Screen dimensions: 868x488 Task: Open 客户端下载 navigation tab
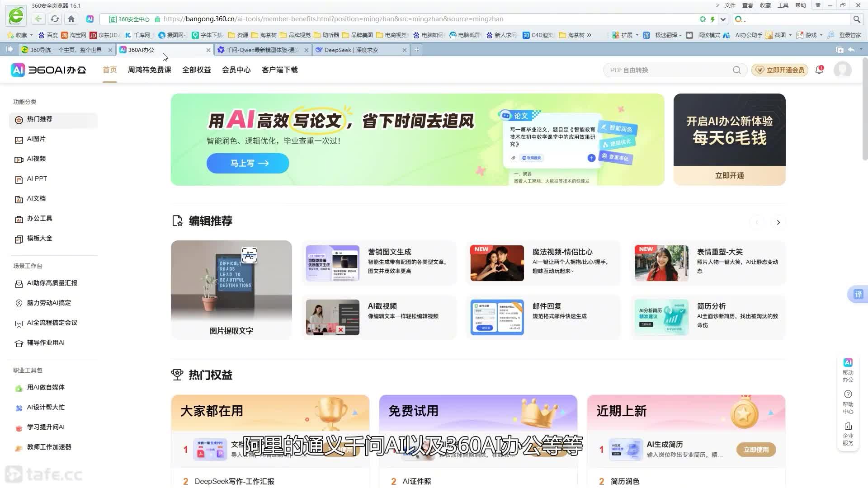[x=280, y=70]
